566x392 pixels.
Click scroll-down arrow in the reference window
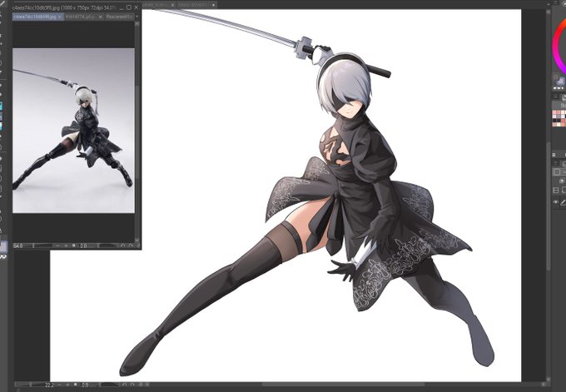click(x=137, y=241)
